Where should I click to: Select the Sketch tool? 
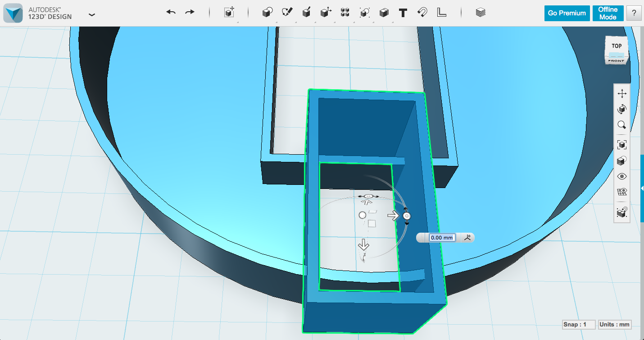point(286,12)
